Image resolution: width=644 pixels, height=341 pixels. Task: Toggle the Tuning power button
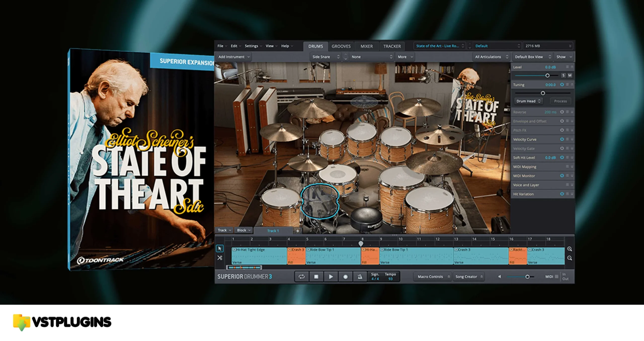pyautogui.click(x=562, y=85)
